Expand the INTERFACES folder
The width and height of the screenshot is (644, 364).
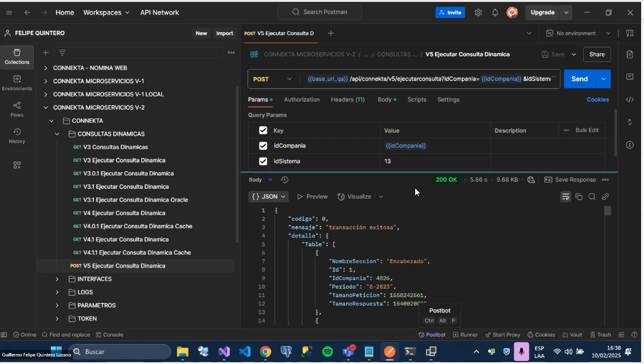[57, 279]
